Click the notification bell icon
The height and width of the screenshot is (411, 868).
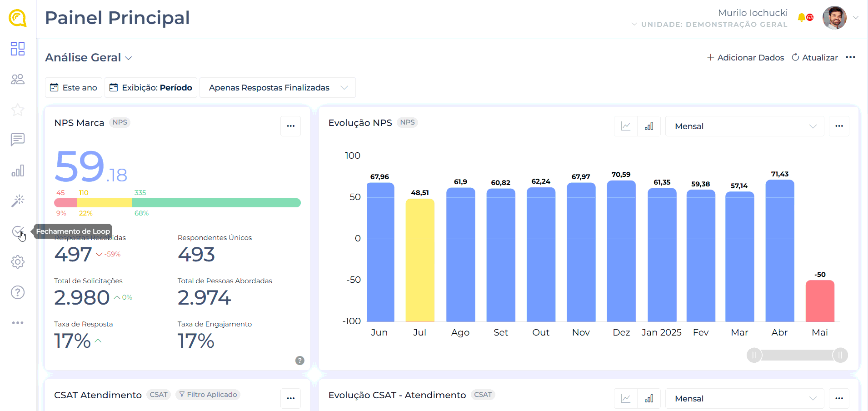pyautogui.click(x=801, y=17)
